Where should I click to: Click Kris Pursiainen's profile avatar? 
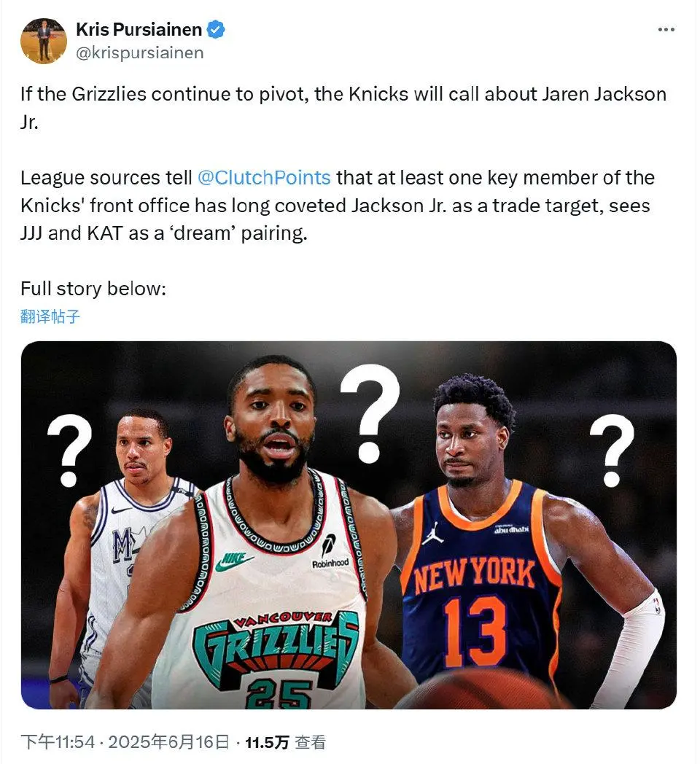click(43, 41)
